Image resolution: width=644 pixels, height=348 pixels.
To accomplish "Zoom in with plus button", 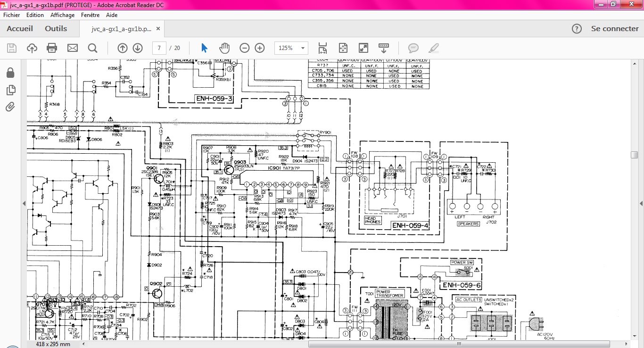I will tap(260, 48).
